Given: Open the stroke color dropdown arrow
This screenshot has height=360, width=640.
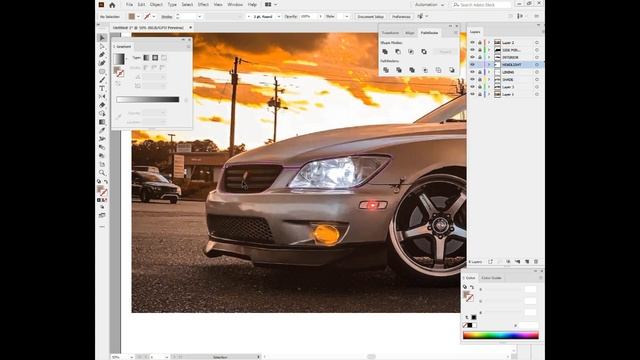Looking at the screenshot, I should [154, 17].
